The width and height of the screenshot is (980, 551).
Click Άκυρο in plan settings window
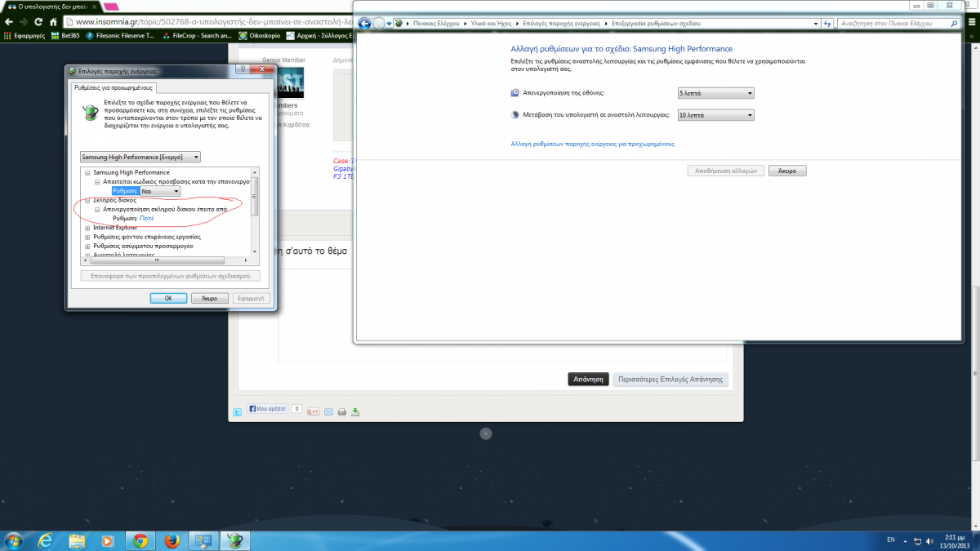[788, 171]
